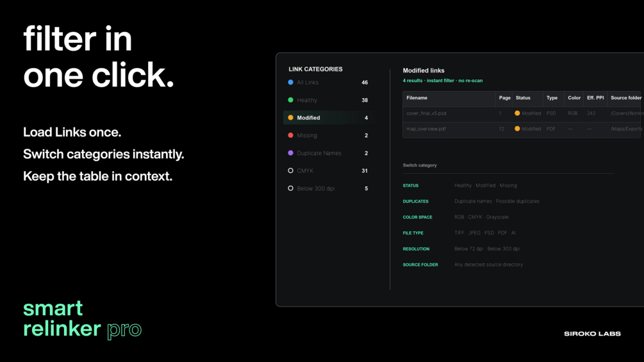Click the hollow CMYK circle icon

[290, 170]
